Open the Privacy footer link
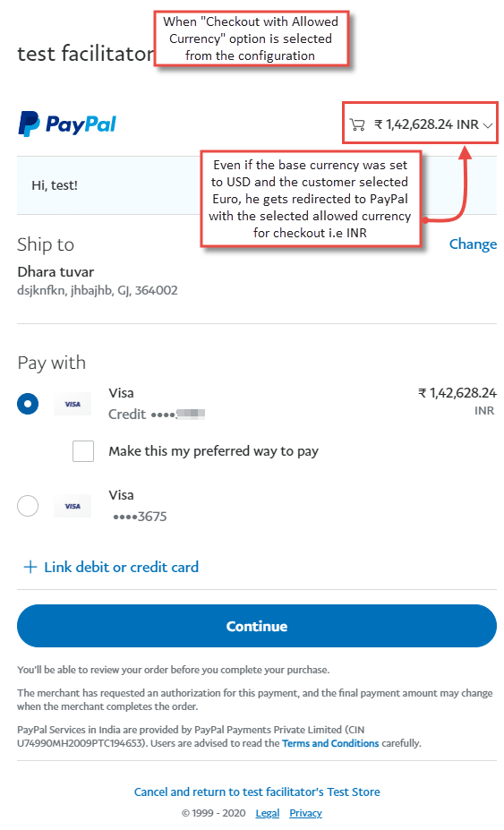Viewport: 504px width, 830px height. (x=305, y=813)
